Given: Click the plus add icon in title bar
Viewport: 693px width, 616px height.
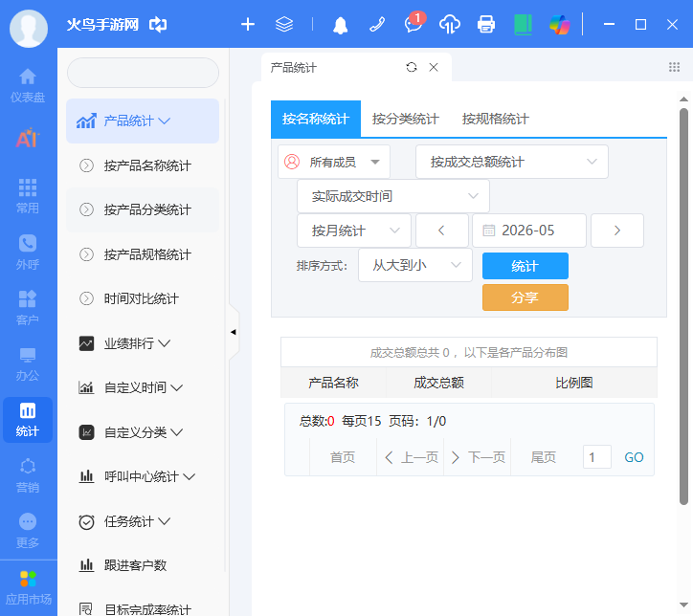Looking at the screenshot, I should [248, 24].
